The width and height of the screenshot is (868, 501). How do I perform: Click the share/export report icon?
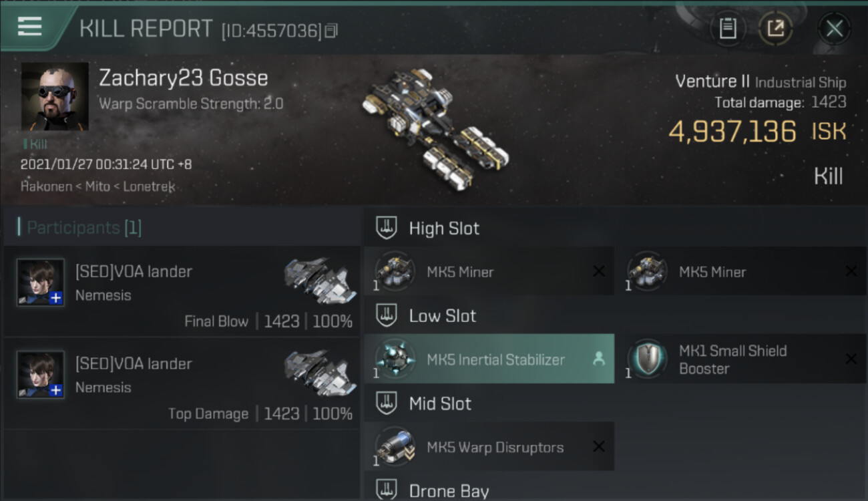(775, 29)
